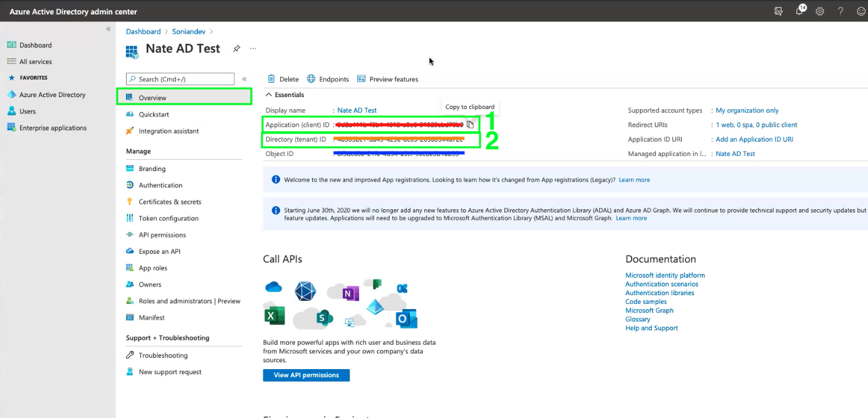Click the Quickstart cloud icon
868x418 pixels.
pyautogui.click(x=130, y=115)
